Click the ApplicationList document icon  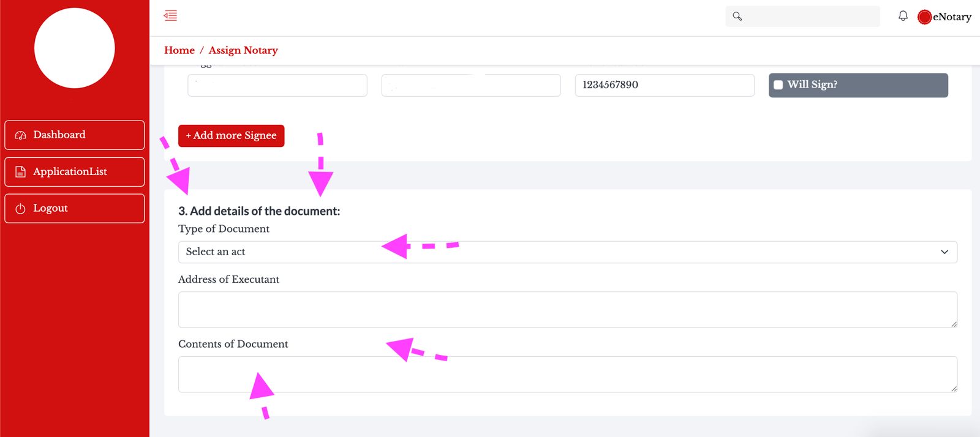tap(20, 172)
